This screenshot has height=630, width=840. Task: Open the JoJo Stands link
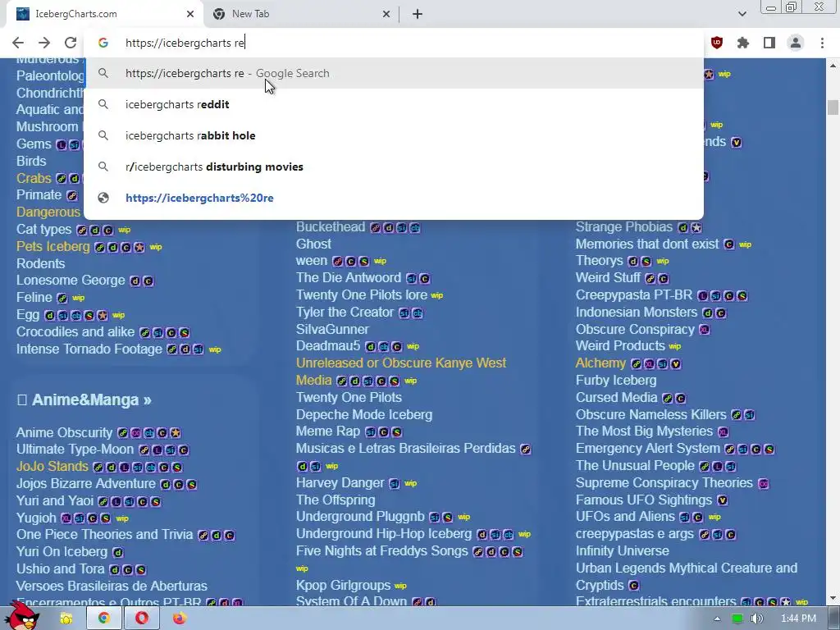[52, 466]
